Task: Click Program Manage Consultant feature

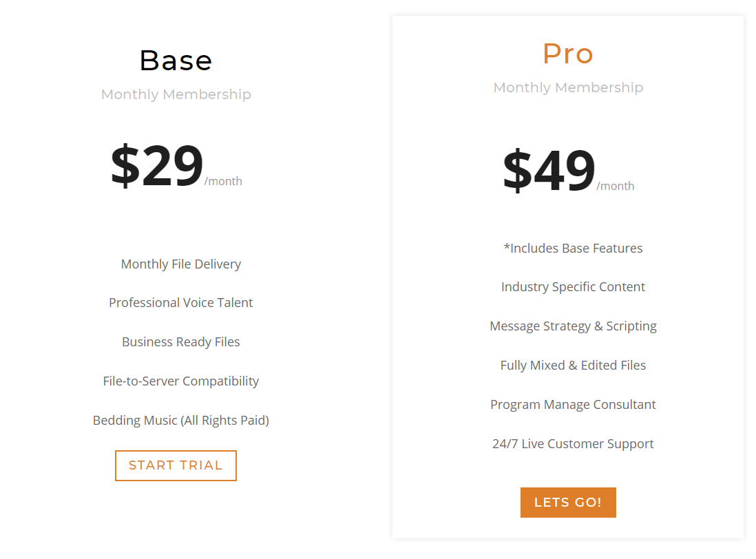Action: 573,404
